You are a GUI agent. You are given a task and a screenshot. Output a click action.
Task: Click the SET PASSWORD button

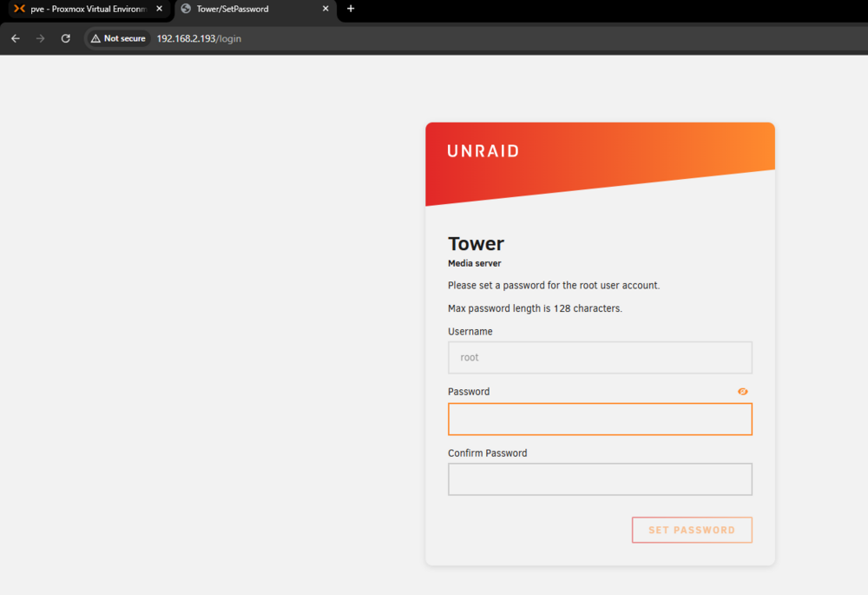(692, 530)
